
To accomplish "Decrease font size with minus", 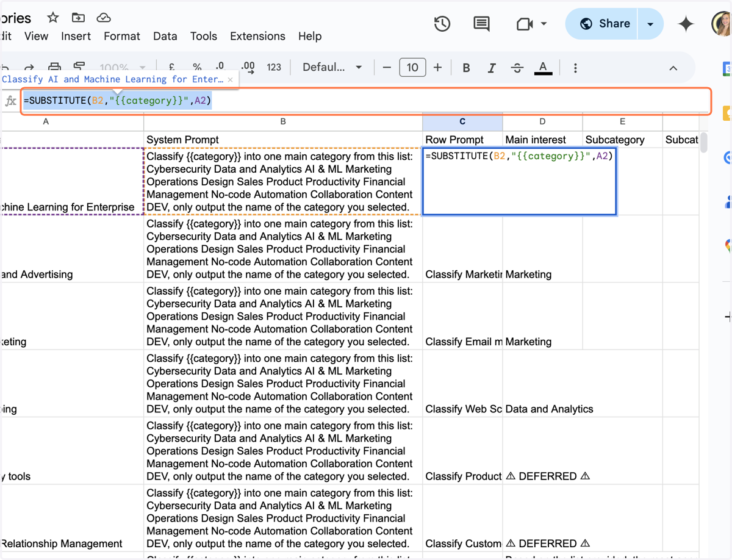I will coord(387,67).
